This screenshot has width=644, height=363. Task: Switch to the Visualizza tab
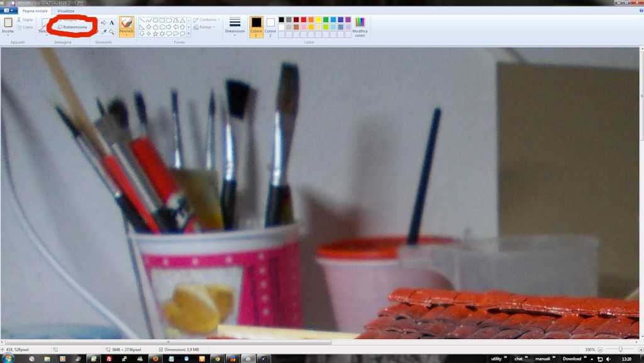[65, 11]
